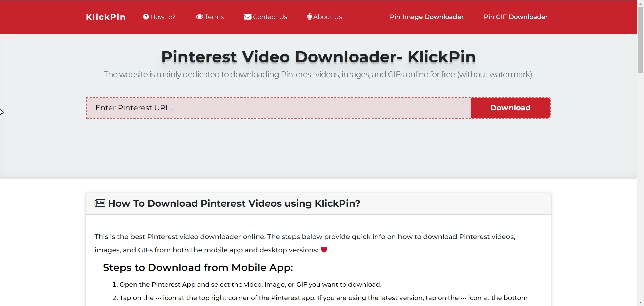The width and height of the screenshot is (644, 306).
Task: Navigate to Contact Us
Action: [270, 16]
